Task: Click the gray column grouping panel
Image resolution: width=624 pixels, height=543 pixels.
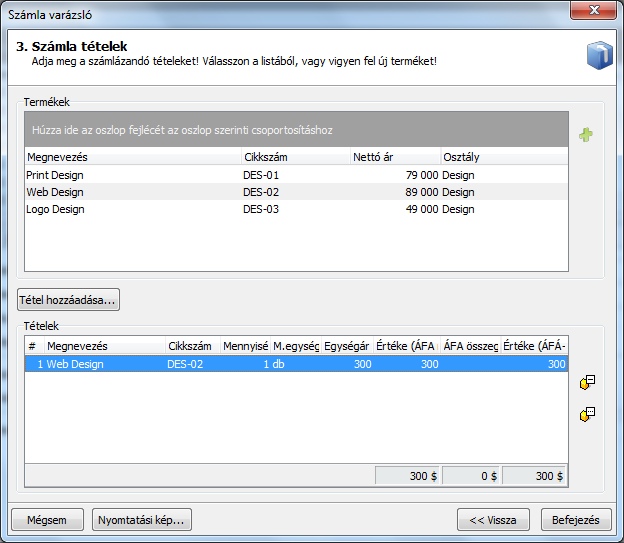Action: tap(296, 130)
